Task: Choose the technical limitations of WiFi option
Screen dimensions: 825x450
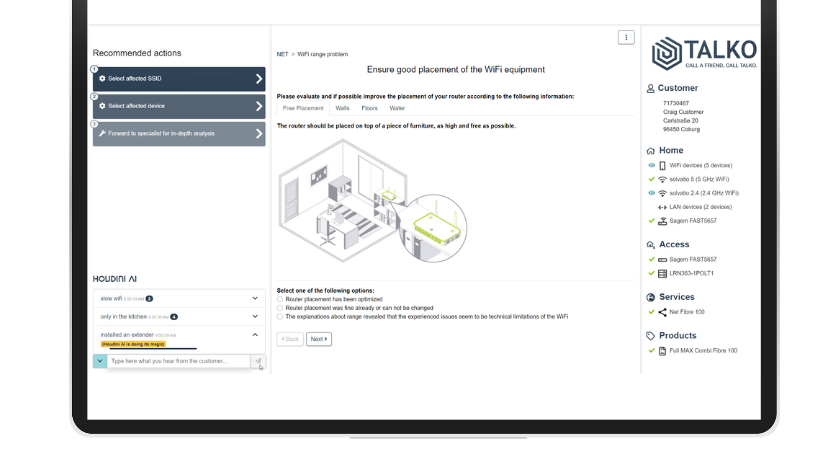Action: [280, 316]
